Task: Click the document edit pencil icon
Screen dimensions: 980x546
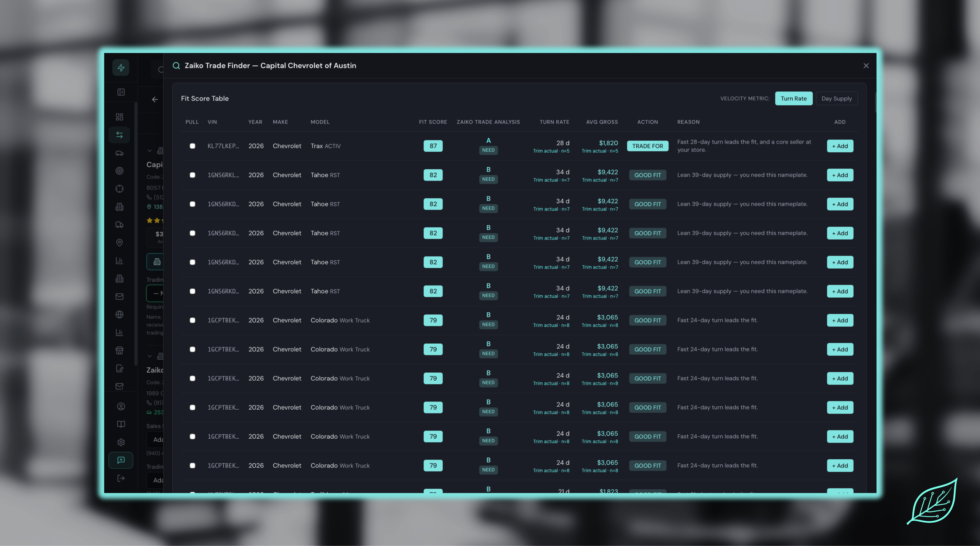Action: 119,368
